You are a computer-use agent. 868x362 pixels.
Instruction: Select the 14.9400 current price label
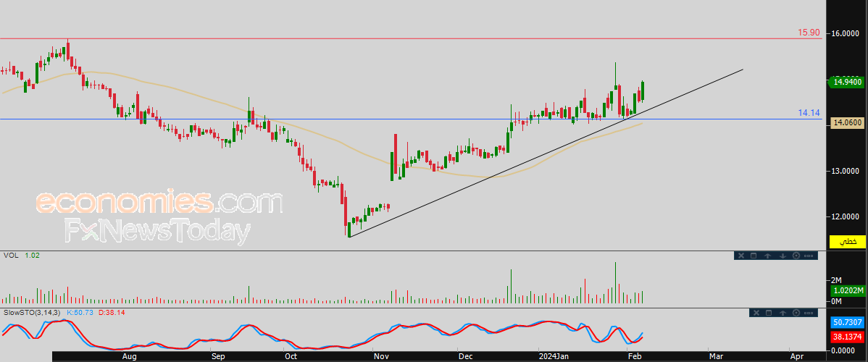pyautogui.click(x=846, y=83)
